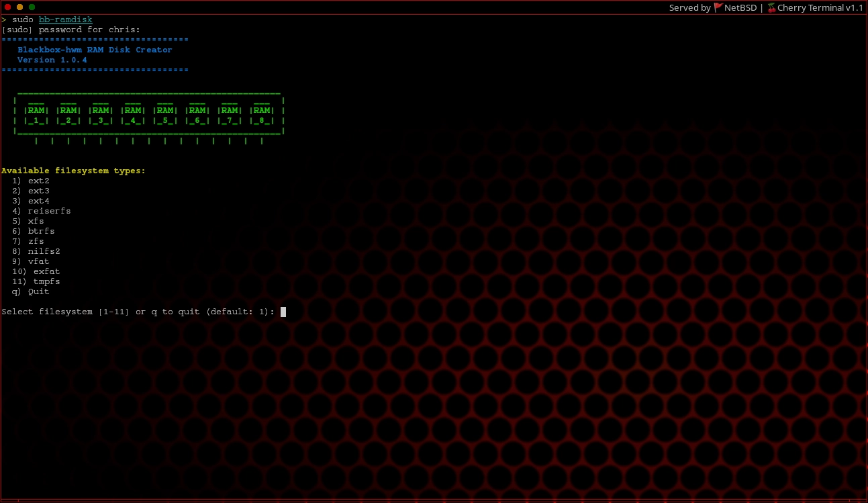Select the '1) ext2' list entry
The height and width of the screenshot is (503, 868).
[x=31, y=181]
